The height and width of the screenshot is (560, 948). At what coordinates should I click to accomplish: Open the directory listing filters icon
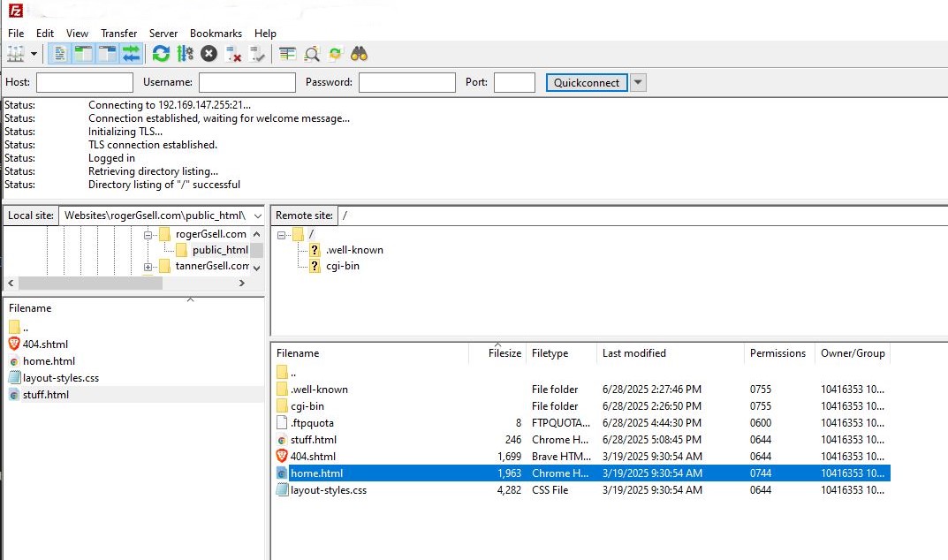(x=287, y=54)
